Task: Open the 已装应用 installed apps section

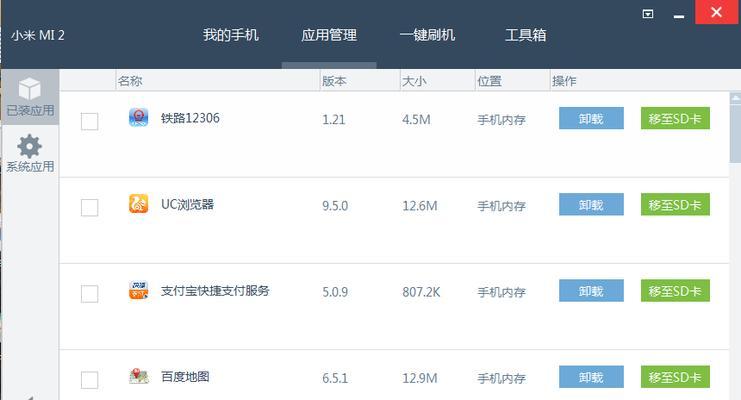Action: (x=30, y=97)
